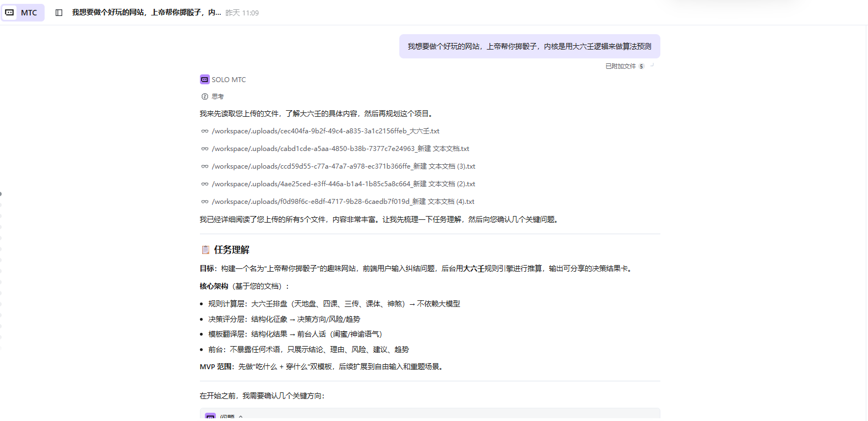
Task: Collapse the 问题 panel chevron
Action: [x=241, y=417]
